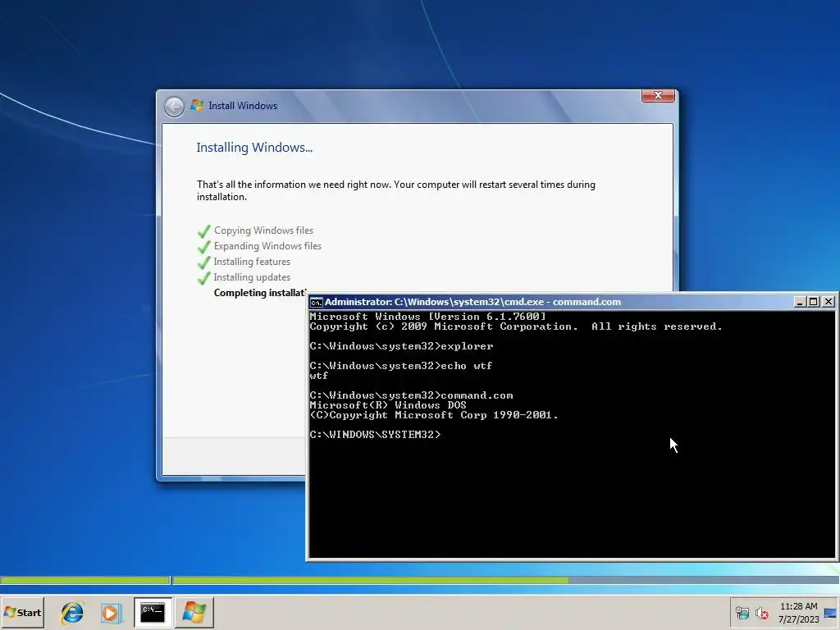Close the command prompt window
Image resolution: width=840 pixels, height=630 pixels.
(x=829, y=302)
